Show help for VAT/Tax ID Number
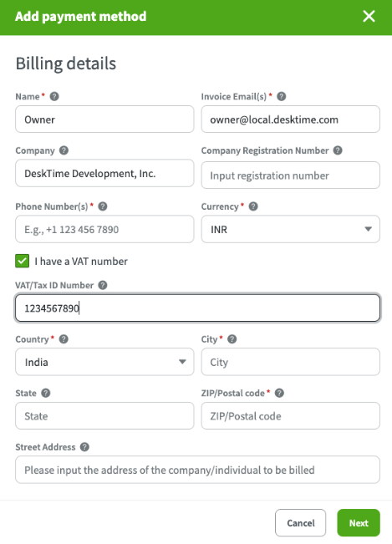Screen dimensions: 392x544 pos(103,285)
